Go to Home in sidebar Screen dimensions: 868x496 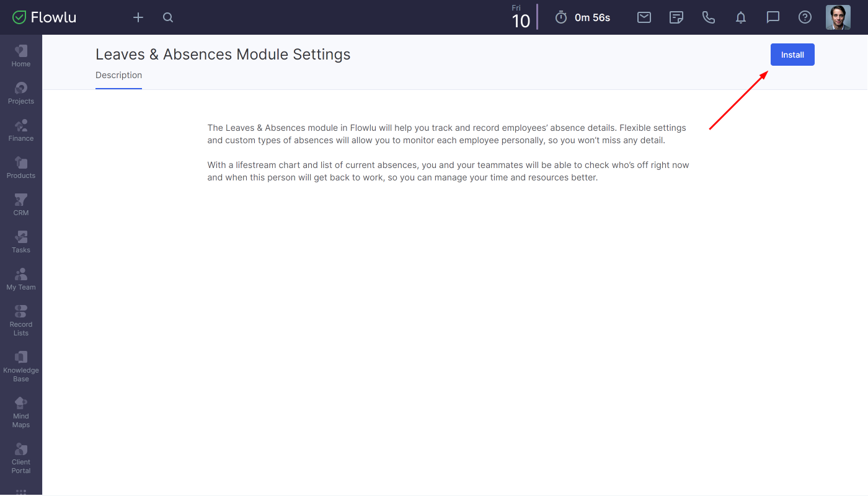coord(21,56)
